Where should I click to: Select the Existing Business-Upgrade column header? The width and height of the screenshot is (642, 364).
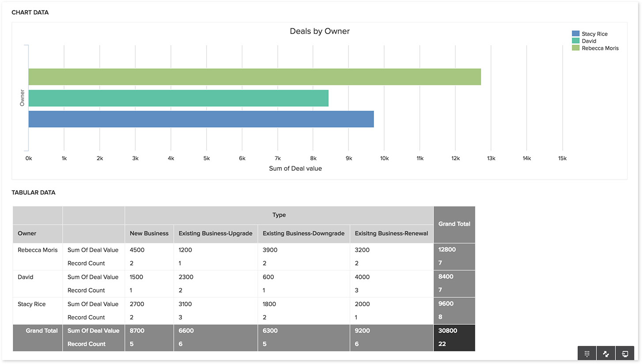215,233
